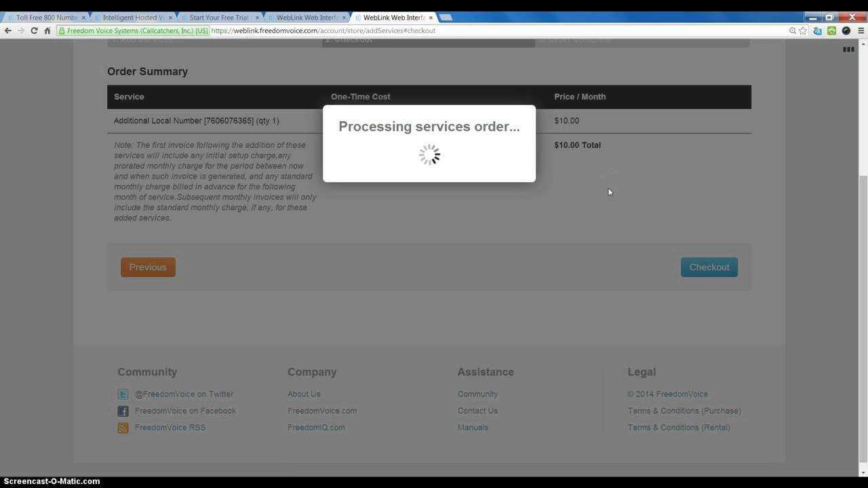Click the Price / Month column header
868x488 pixels.
click(580, 97)
